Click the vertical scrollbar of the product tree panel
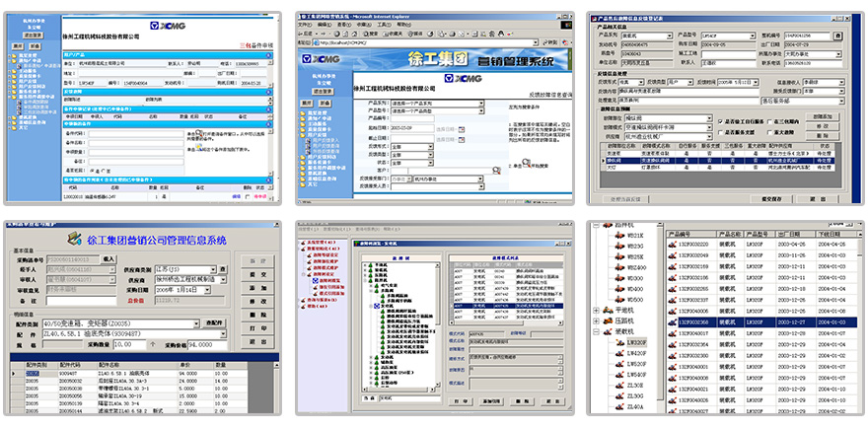Screen dimensions: 868x429 tap(660, 312)
